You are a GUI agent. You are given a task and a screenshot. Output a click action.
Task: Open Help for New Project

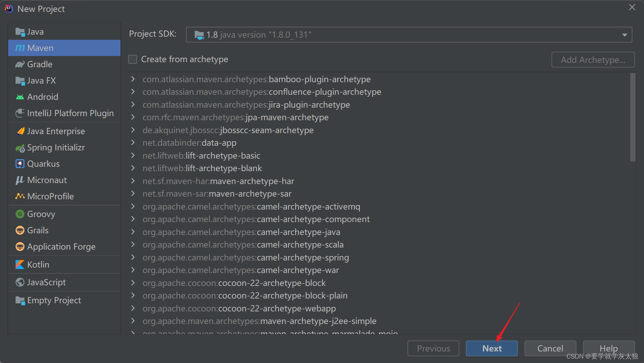click(x=609, y=348)
